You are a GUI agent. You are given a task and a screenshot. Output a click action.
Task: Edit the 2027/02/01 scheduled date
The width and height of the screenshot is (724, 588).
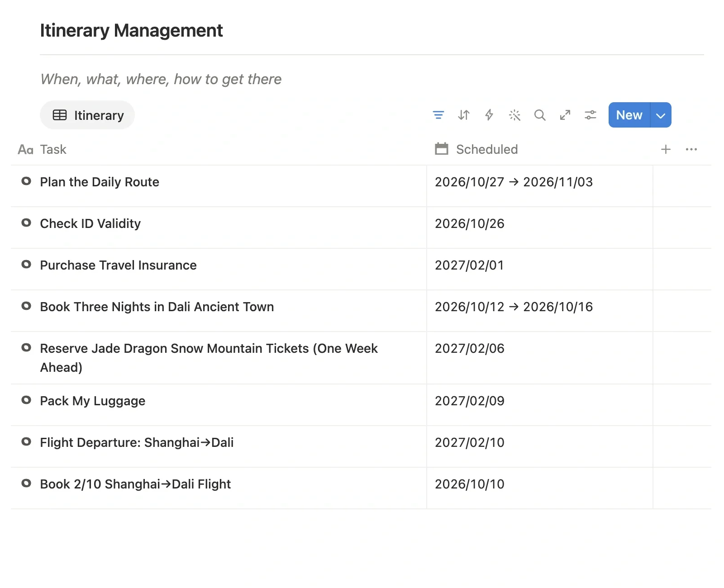(469, 265)
